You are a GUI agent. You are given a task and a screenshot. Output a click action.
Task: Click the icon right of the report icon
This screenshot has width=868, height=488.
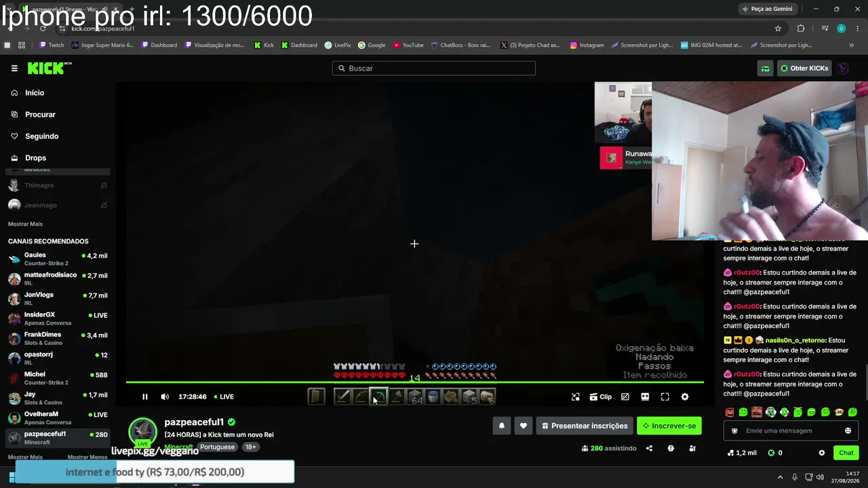(x=692, y=448)
